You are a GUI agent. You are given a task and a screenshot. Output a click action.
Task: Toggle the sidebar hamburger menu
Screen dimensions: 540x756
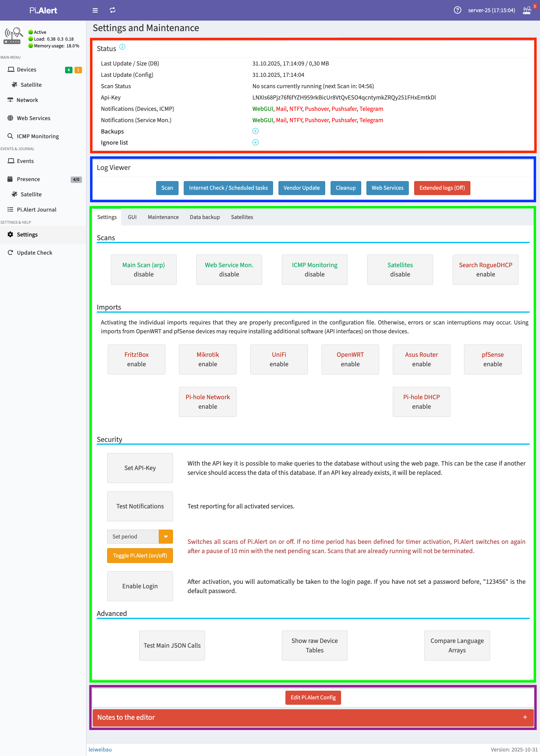point(95,10)
